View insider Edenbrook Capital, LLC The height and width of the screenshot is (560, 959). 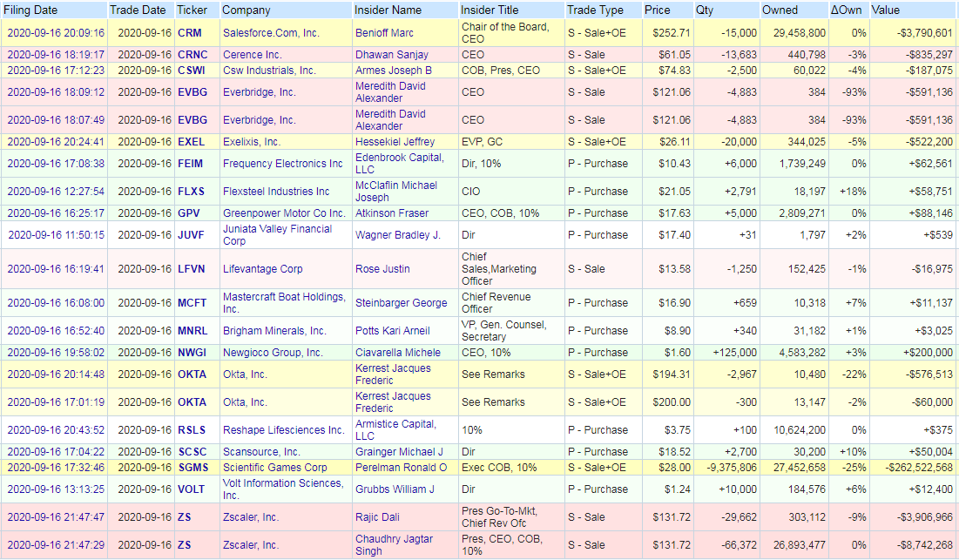pos(399,164)
